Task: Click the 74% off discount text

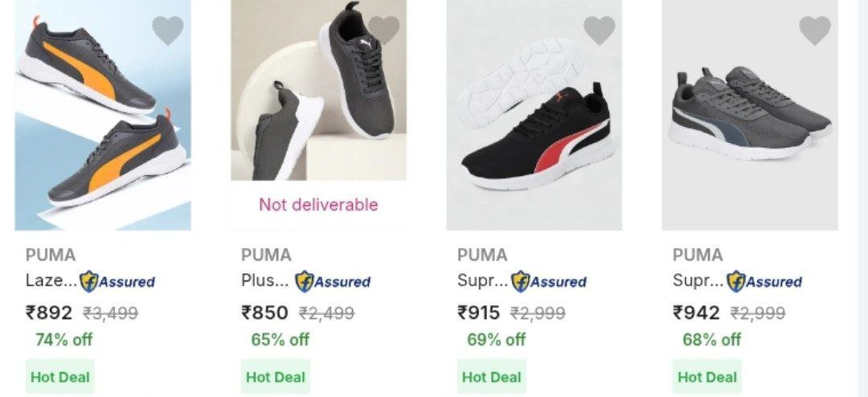Action: tap(63, 339)
